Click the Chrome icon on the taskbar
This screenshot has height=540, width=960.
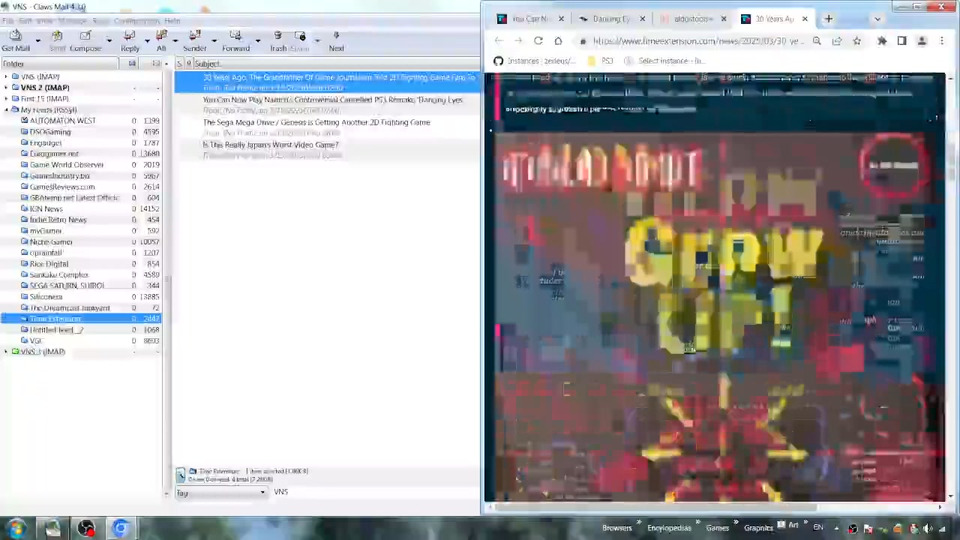point(120,528)
